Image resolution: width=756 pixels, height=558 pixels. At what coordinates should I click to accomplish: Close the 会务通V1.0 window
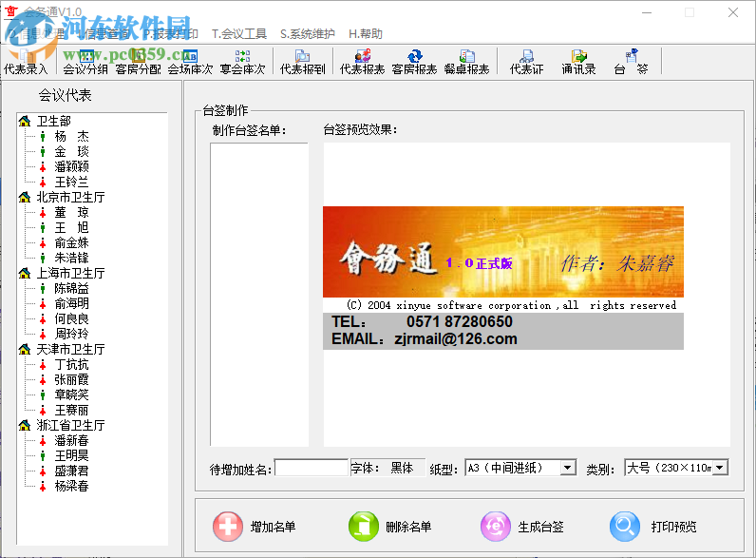[x=733, y=12]
